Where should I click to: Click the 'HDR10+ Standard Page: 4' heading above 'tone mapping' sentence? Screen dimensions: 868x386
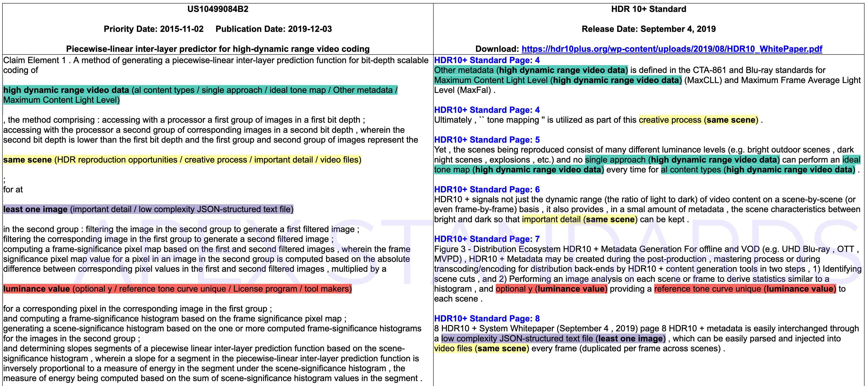tap(487, 110)
